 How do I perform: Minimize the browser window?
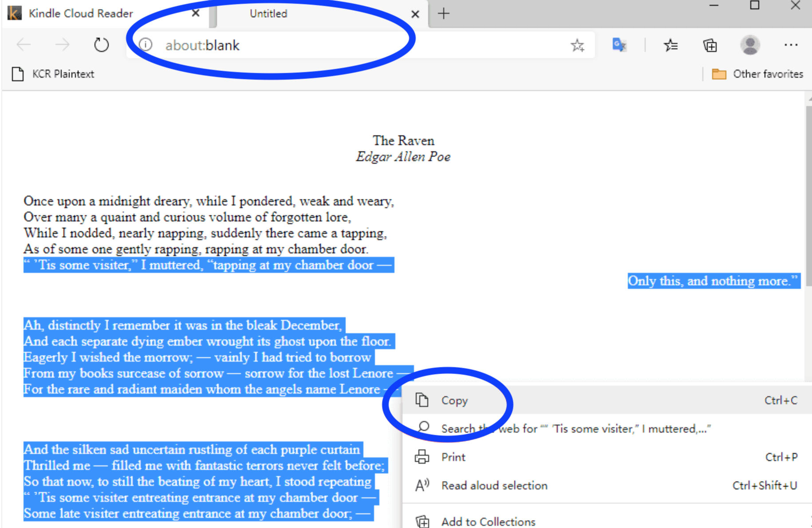coord(714,6)
